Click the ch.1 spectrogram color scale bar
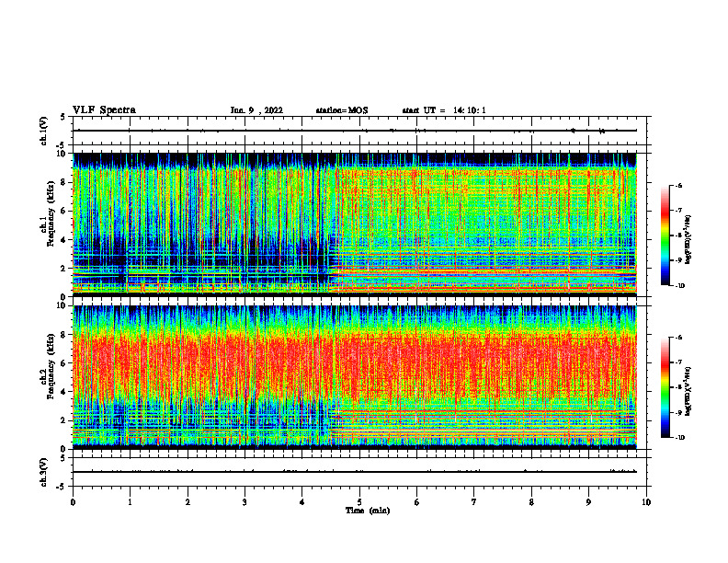The width and height of the screenshot is (728, 563). (665, 236)
